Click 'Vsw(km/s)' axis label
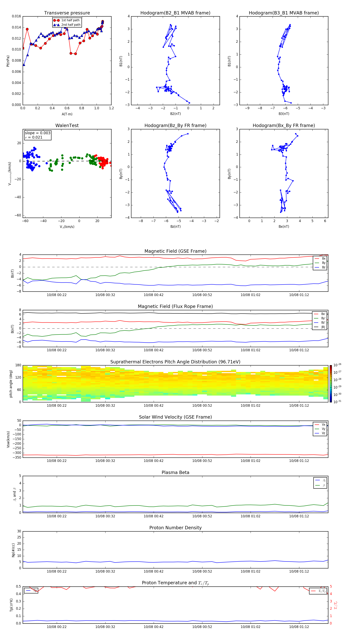Screen dimensions: 351x644 click(8, 439)
